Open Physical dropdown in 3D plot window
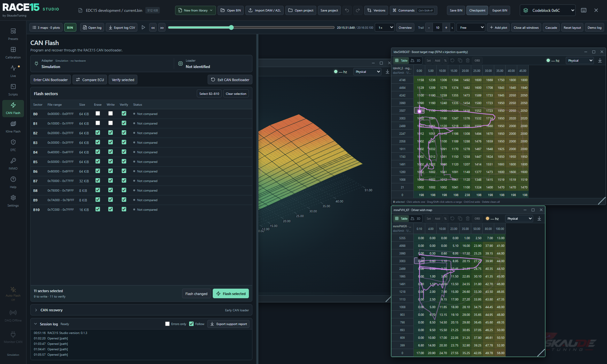Image resolution: width=607 pixels, height=364 pixels. pos(367,72)
